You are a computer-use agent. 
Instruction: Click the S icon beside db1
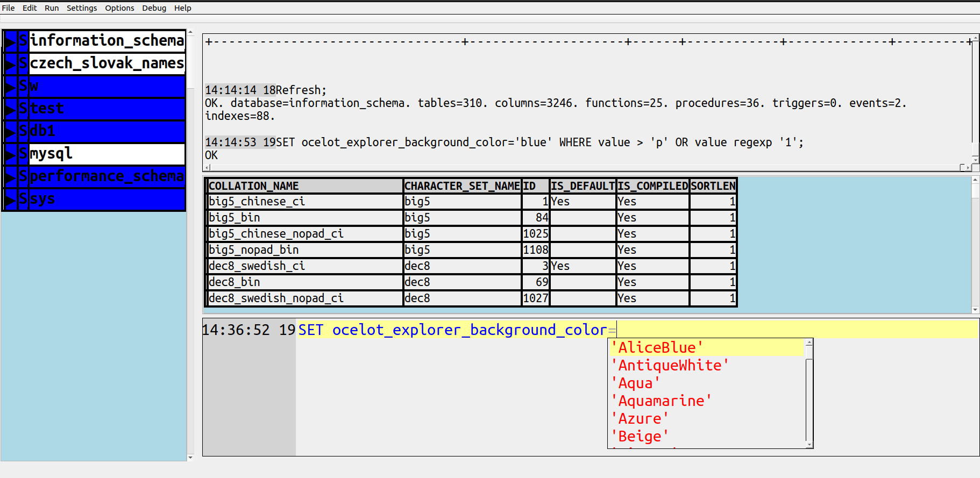click(x=23, y=131)
